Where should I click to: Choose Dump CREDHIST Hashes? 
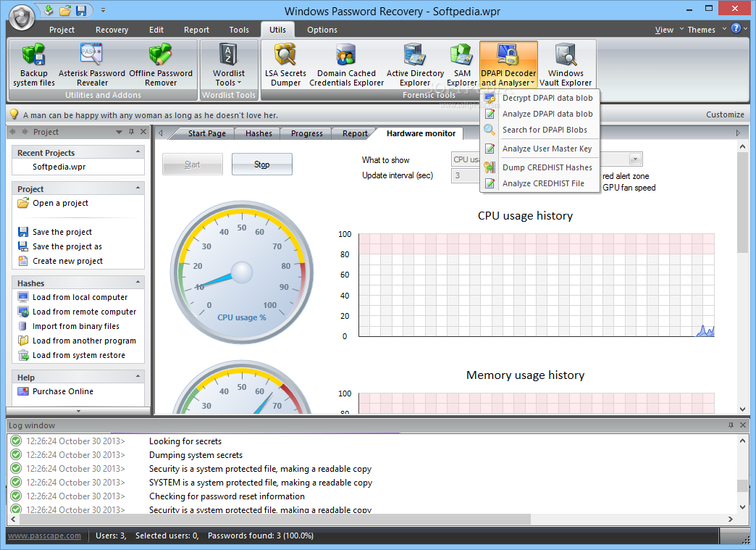click(540, 167)
